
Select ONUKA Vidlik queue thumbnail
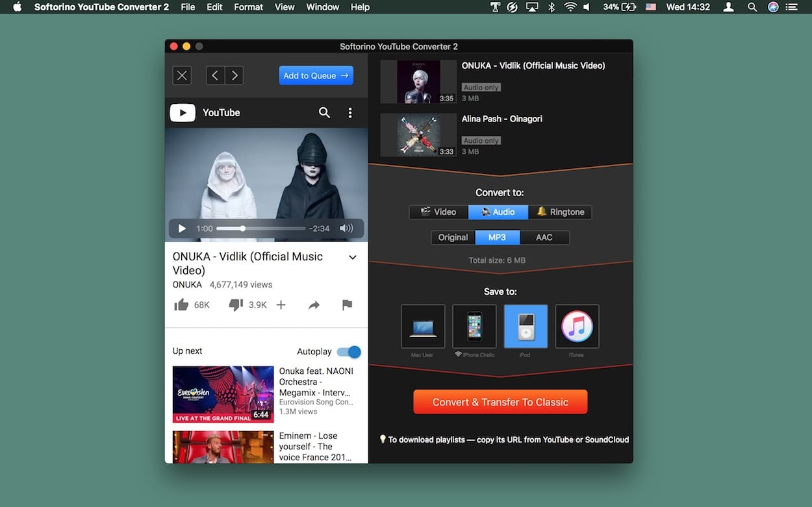pyautogui.click(x=418, y=82)
